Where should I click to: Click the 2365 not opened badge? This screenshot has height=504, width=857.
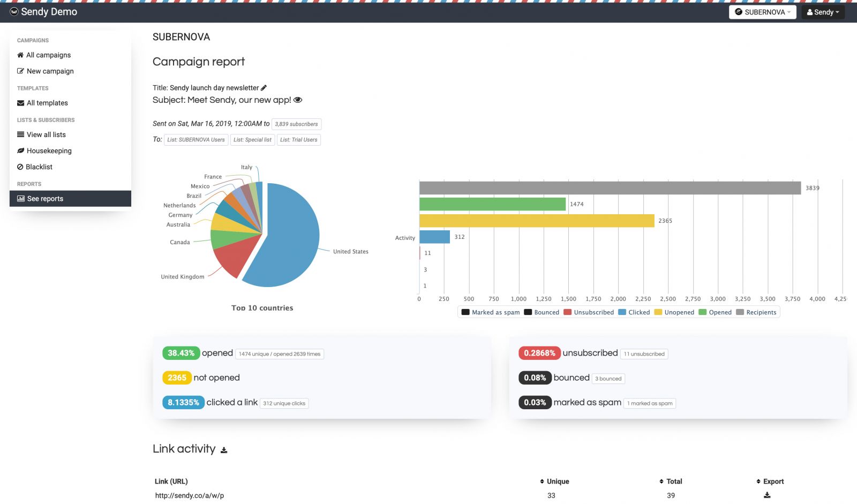click(177, 378)
